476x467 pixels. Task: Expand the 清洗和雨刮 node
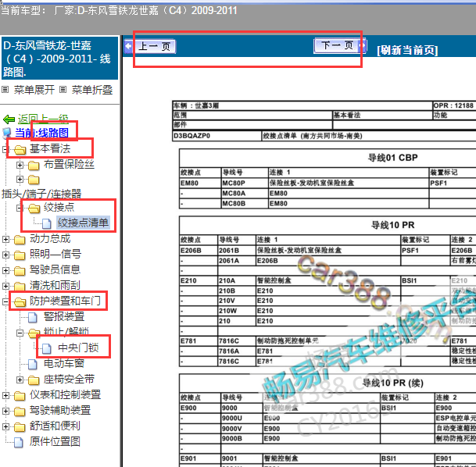coord(5,286)
